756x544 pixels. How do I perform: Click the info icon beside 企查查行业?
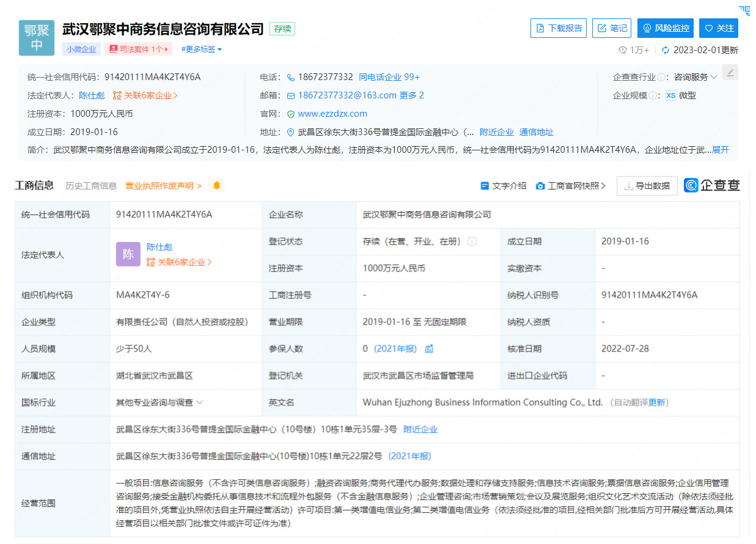click(x=661, y=78)
